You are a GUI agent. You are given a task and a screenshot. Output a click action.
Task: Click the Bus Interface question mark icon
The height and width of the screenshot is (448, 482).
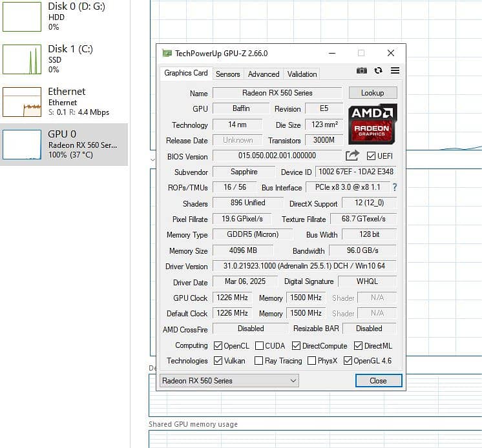click(x=395, y=187)
